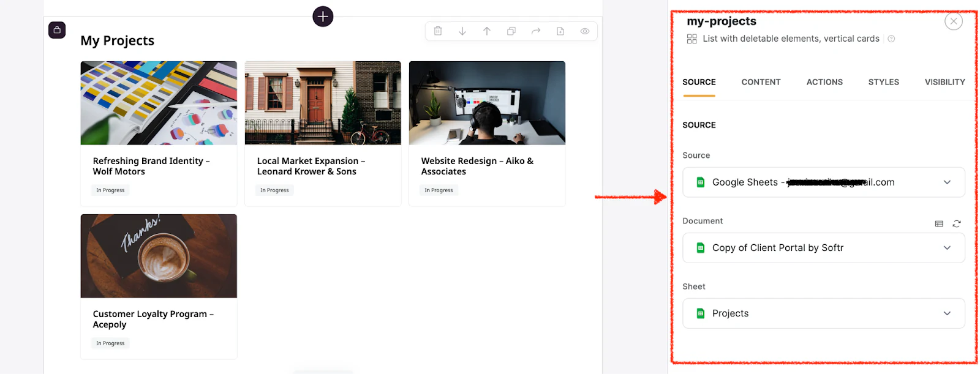Click In Progress tag on Acepoly card
Screen dimensions: 980x374
pyautogui.click(x=110, y=343)
